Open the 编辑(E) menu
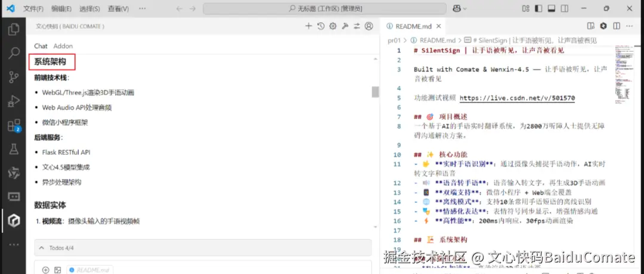Image resolution: width=644 pixels, height=274 pixels. (61, 8)
